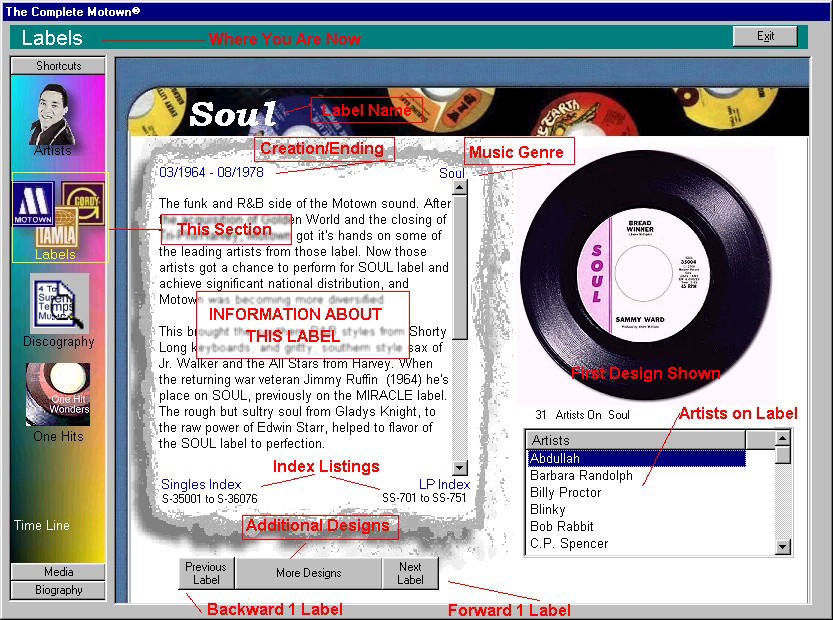Image resolution: width=833 pixels, height=620 pixels.
Task: Select the Labels shortcut icon
Action: pos(60,218)
